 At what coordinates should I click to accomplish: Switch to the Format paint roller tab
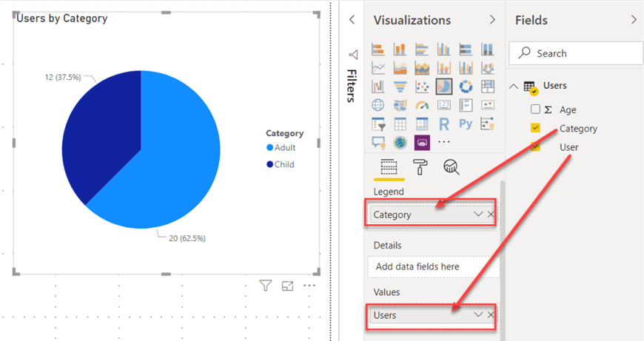click(420, 167)
